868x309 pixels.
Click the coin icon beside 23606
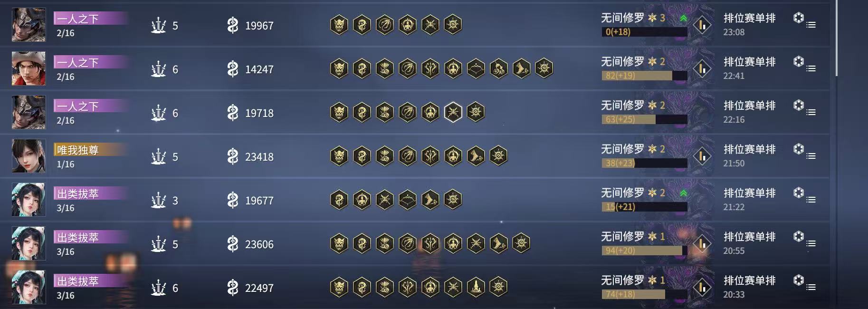click(232, 244)
